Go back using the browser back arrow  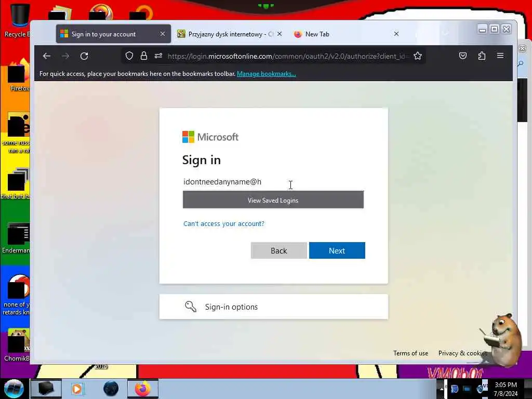click(47, 56)
